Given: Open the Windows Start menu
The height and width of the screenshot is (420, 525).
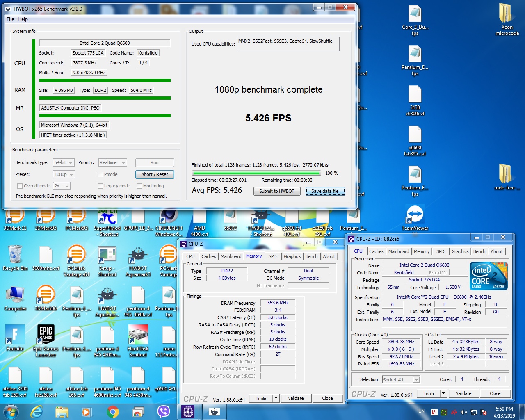Looking at the screenshot, I should [11, 412].
